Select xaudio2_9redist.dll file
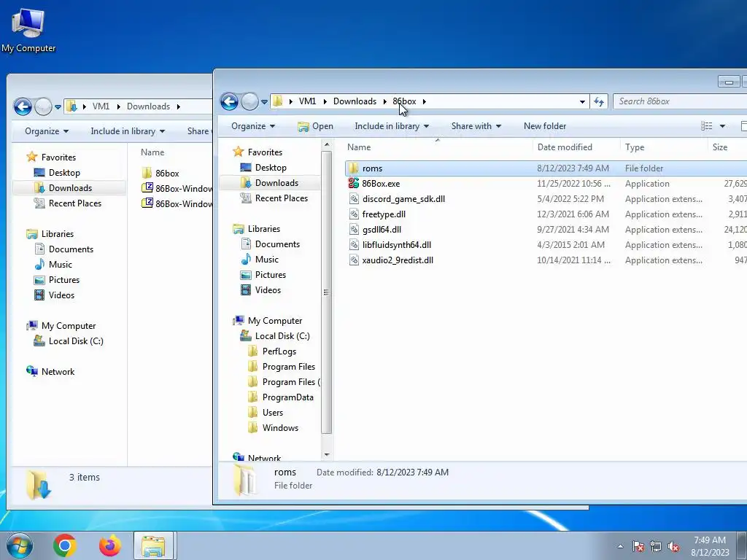747x560 pixels. 398,260
